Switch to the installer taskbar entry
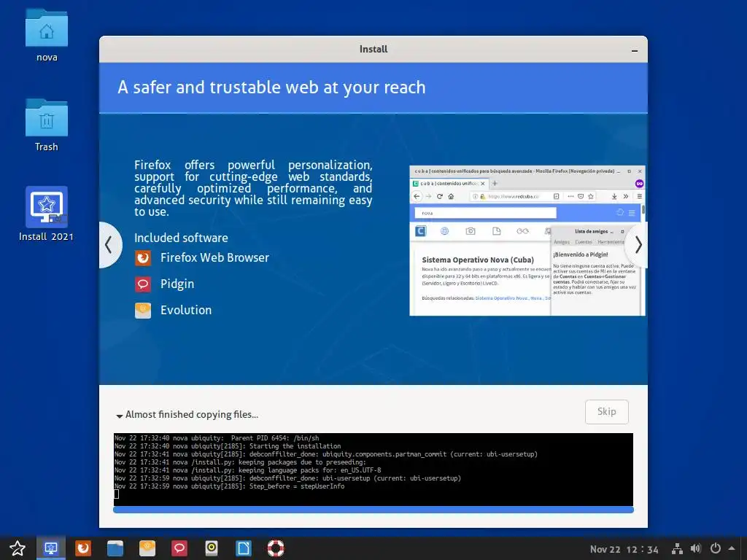 click(51, 548)
